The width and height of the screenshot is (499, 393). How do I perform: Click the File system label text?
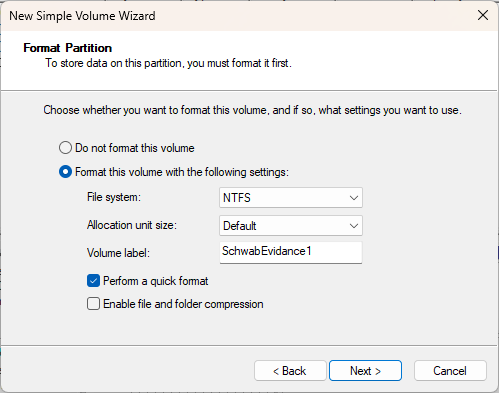114,197
